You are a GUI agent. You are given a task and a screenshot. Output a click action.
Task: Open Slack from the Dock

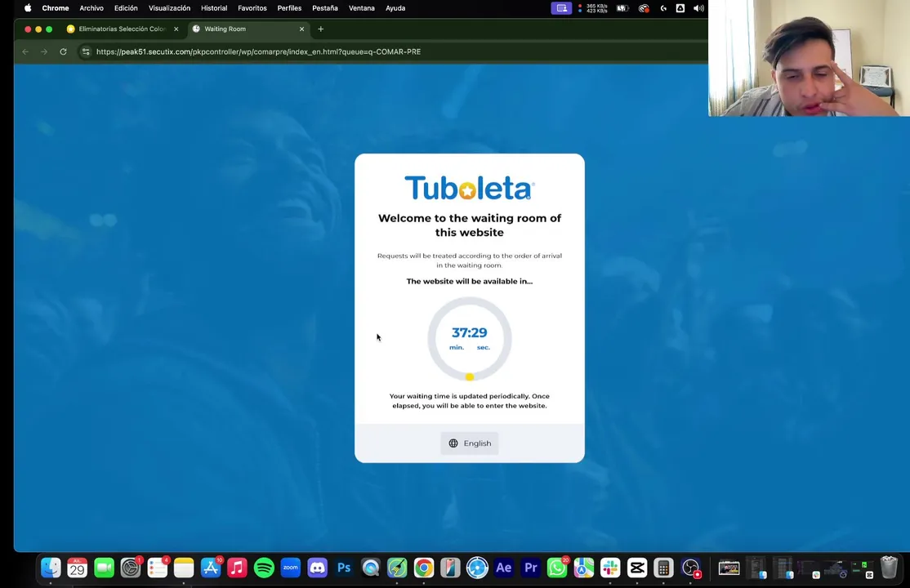tap(610, 568)
